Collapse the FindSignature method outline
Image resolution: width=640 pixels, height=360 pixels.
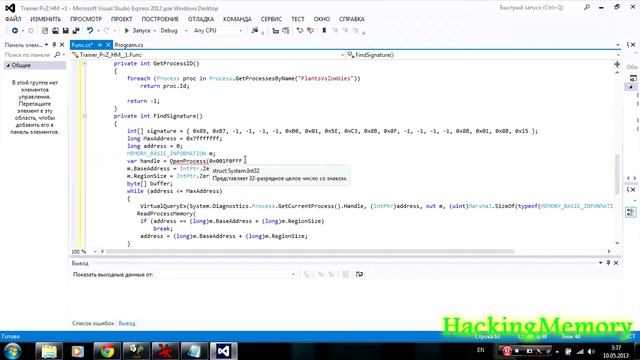point(84,116)
